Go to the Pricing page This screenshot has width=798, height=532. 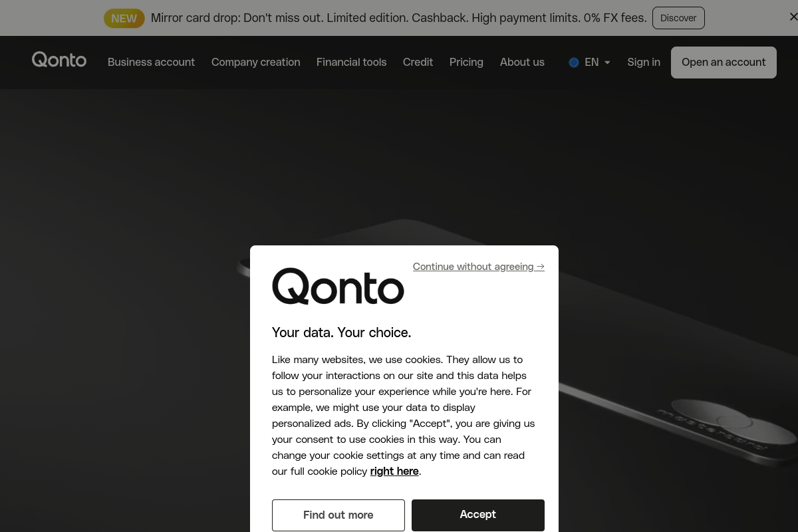466,62
